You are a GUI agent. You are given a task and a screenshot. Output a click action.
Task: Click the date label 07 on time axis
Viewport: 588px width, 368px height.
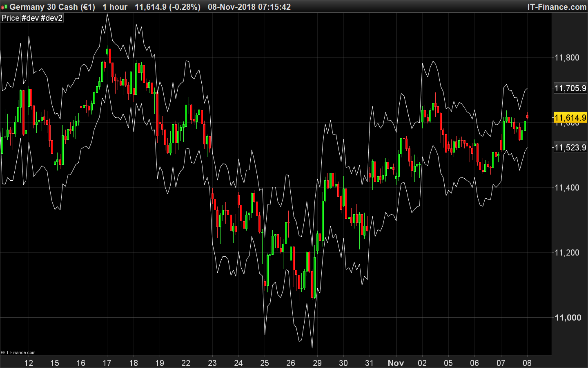pyautogui.click(x=501, y=363)
